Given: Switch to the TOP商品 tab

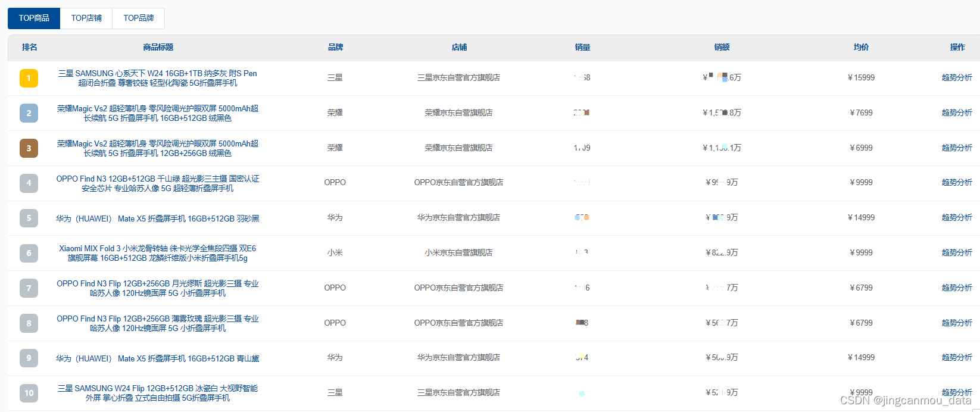Looking at the screenshot, I should (x=34, y=18).
